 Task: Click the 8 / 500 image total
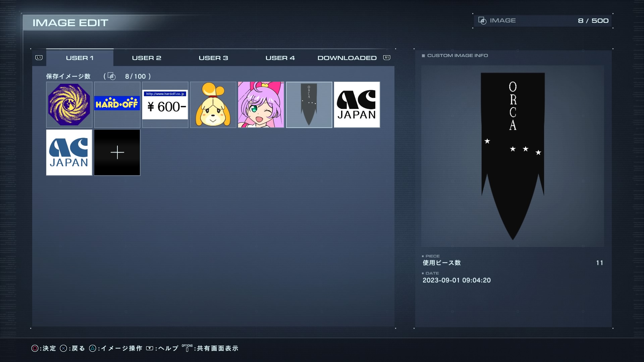pyautogui.click(x=593, y=21)
